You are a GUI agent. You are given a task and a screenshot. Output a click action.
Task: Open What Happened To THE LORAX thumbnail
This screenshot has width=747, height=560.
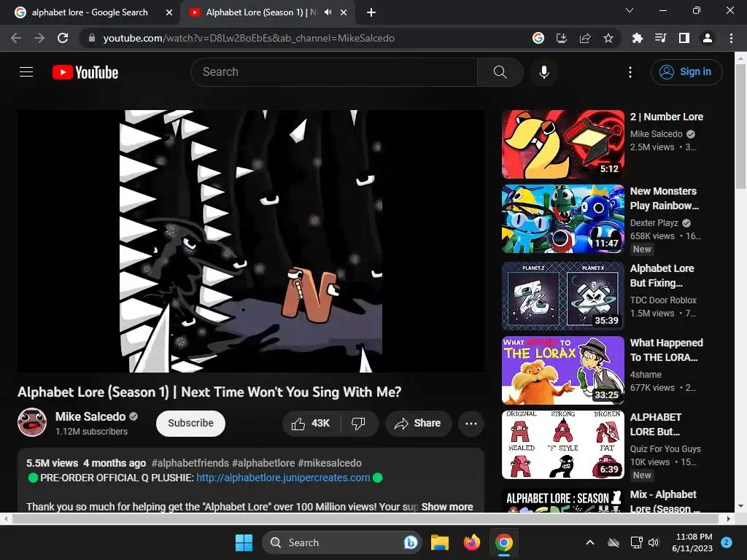(x=562, y=370)
